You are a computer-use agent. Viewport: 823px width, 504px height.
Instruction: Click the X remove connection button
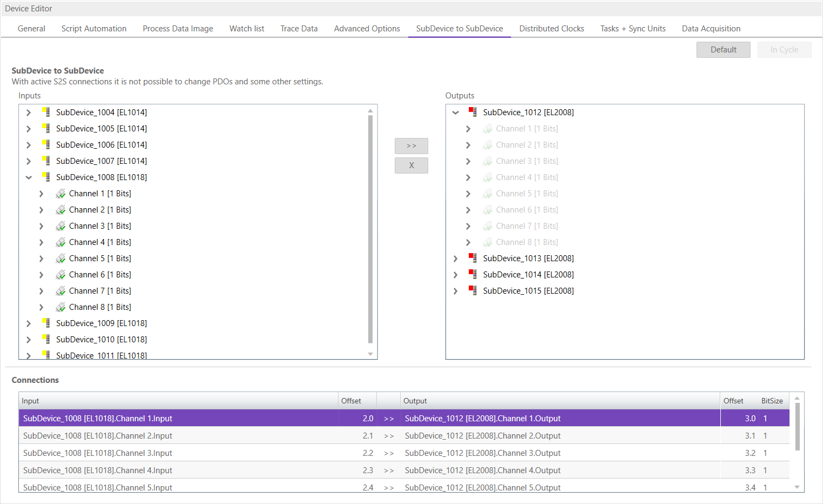pos(411,165)
